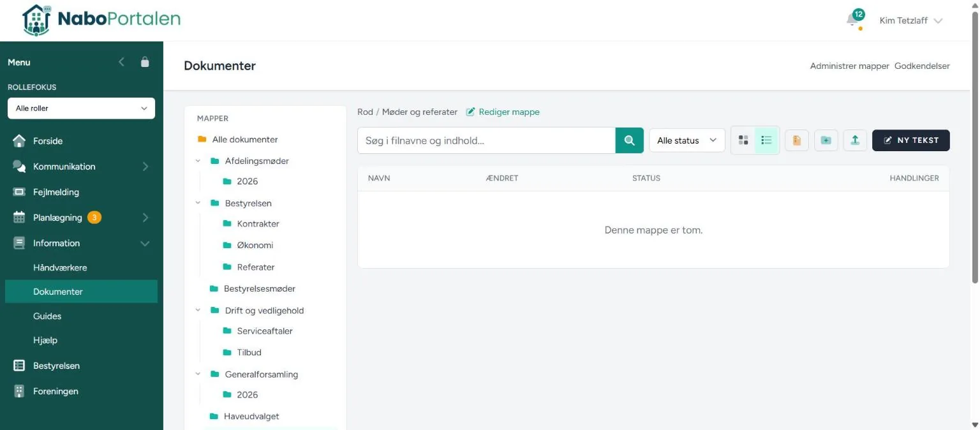Open the Alle roller dropdown

(x=81, y=108)
